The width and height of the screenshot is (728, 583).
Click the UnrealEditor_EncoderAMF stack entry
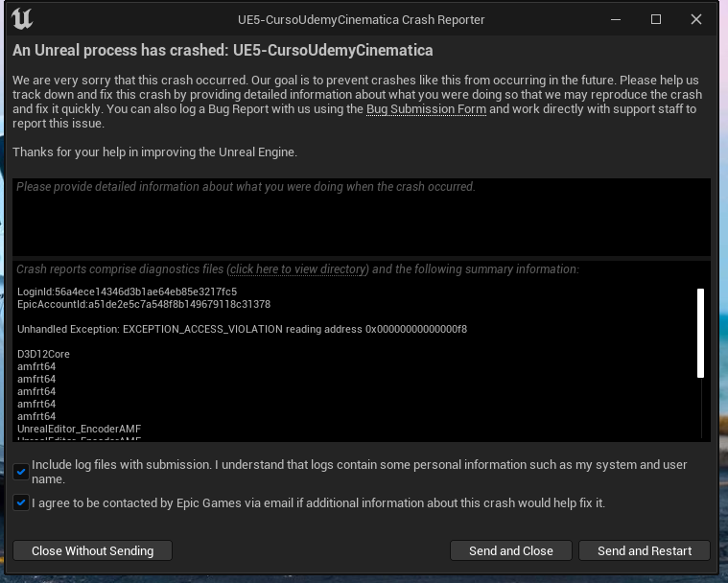(79, 429)
